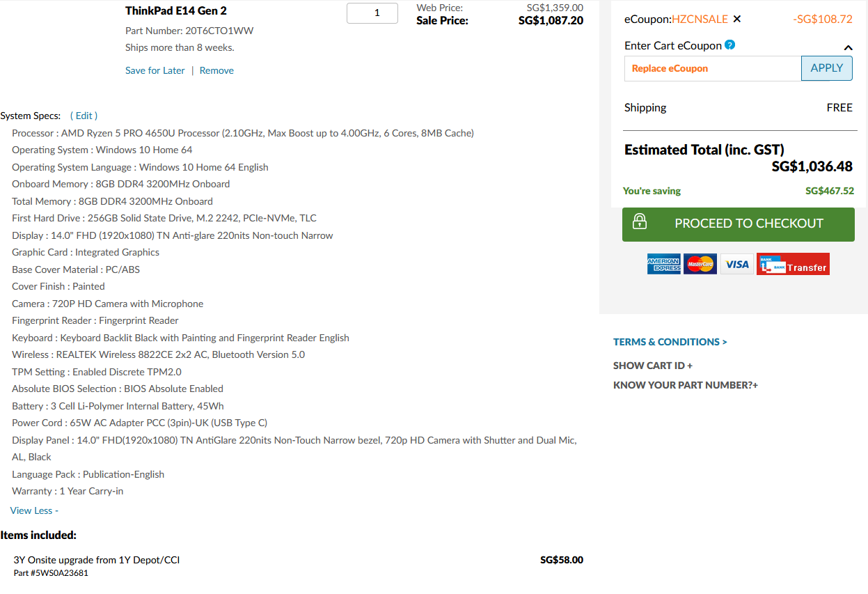Select the VISA payment icon
This screenshot has width=868, height=594.
736,264
